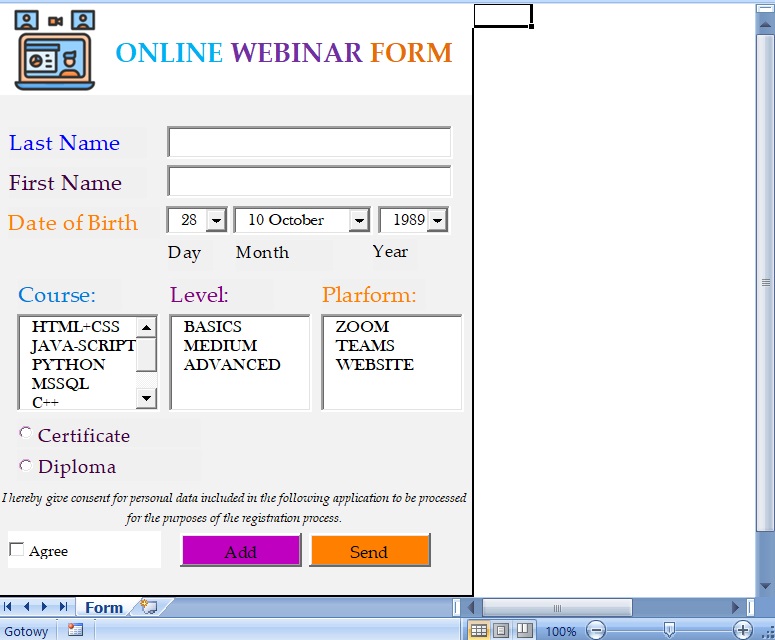Image resolution: width=775 pixels, height=640 pixels.
Task: Switch to Page Layout view
Action: point(501,631)
